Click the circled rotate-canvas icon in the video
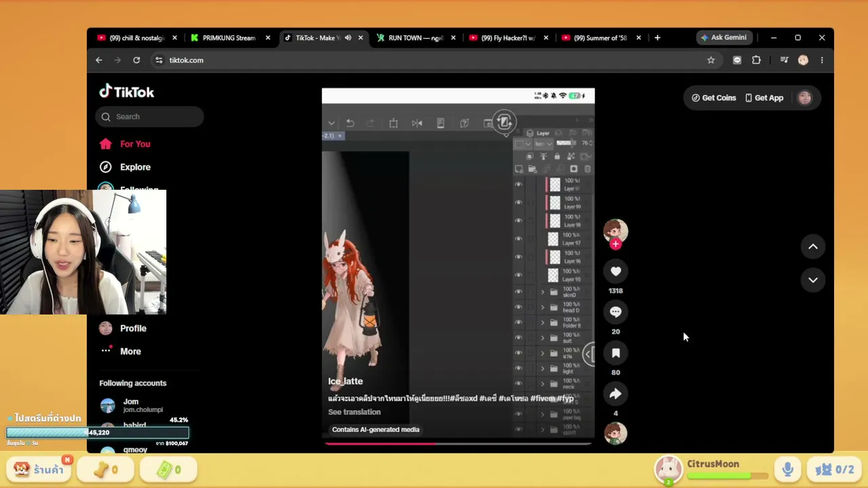This screenshot has height=488, width=868. coord(504,122)
